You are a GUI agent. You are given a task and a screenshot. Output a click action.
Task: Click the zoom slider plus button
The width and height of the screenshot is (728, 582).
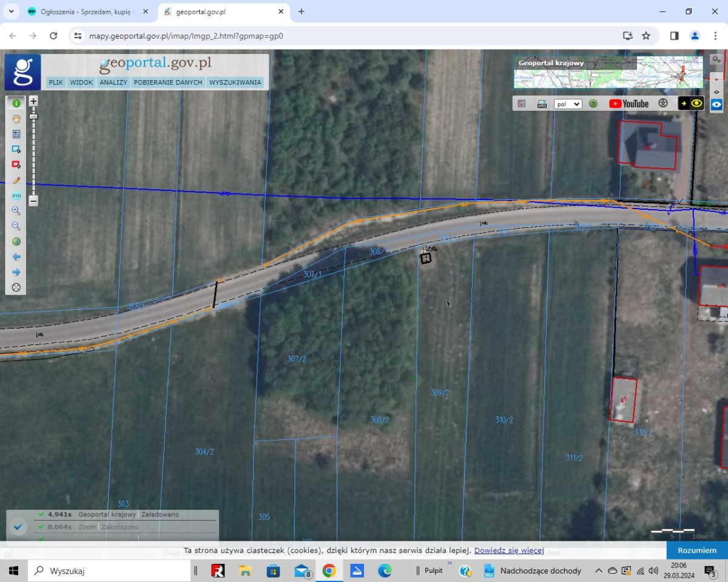click(33, 101)
